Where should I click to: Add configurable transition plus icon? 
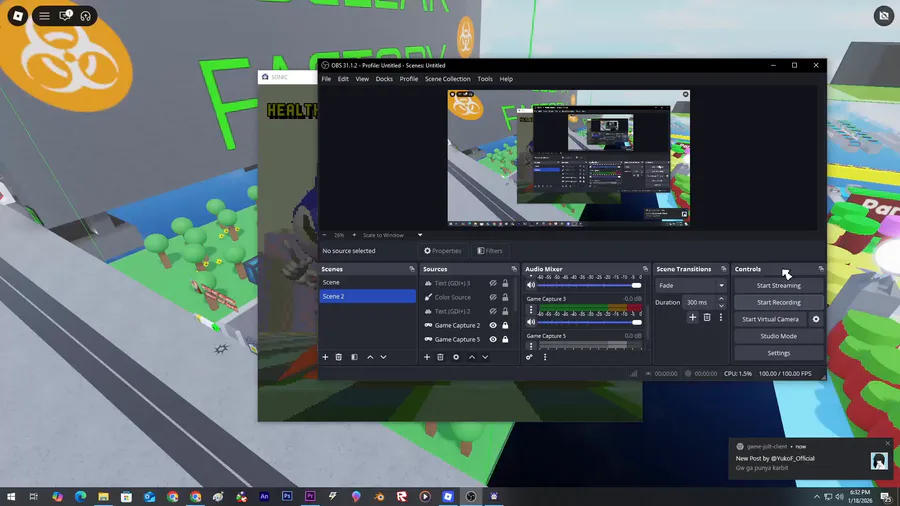click(x=692, y=317)
